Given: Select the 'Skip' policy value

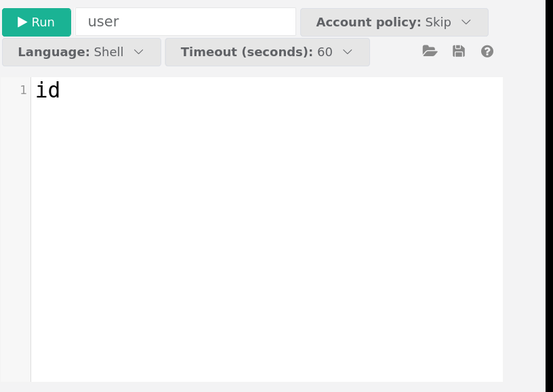Looking at the screenshot, I should pyautogui.click(x=438, y=22).
